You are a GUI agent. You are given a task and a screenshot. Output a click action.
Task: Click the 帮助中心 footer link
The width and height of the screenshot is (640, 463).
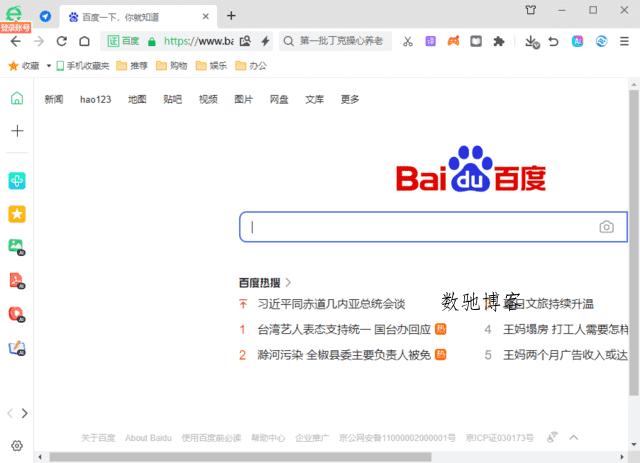[268, 438]
